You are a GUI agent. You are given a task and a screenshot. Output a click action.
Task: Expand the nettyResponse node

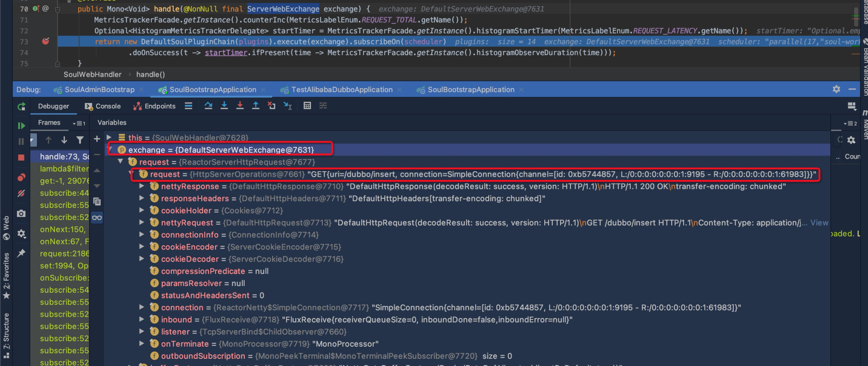click(142, 186)
